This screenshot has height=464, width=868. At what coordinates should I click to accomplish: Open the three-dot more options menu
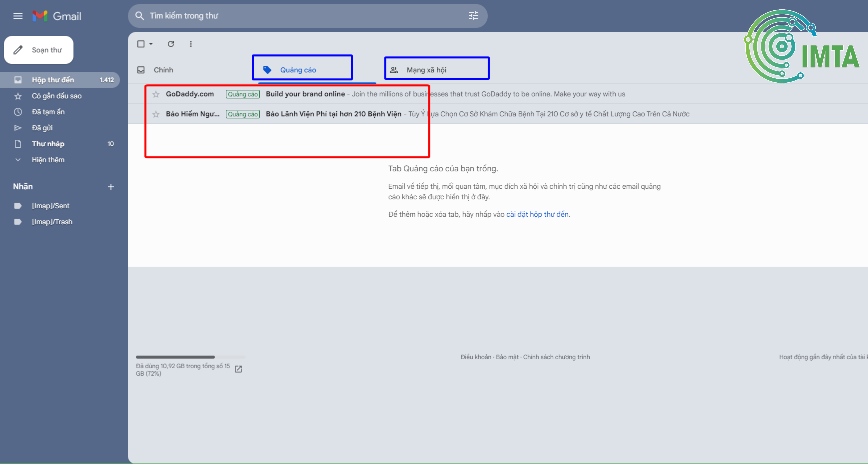pyautogui.click(x=191, y=44)
